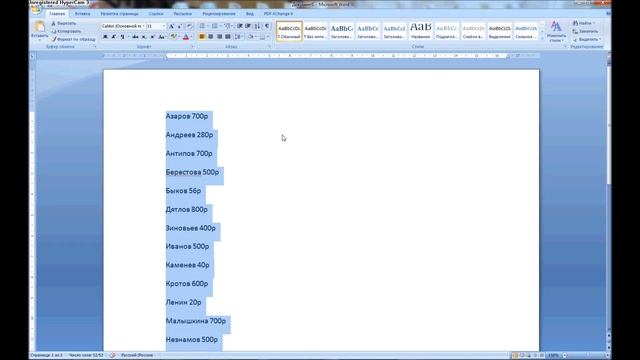
Task: Switch to the Рецензирование (Review) tab
Action: click(x=219, y=13)
